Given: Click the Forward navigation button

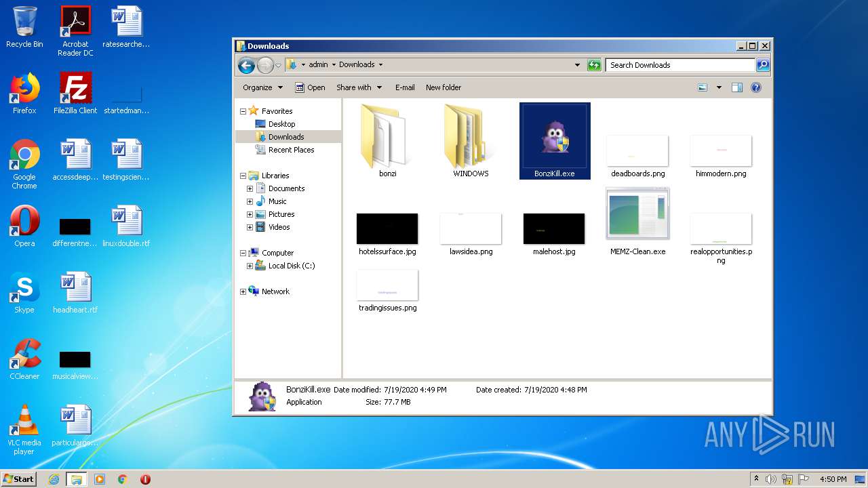Looking at the screenshot, I should point(264,65).
